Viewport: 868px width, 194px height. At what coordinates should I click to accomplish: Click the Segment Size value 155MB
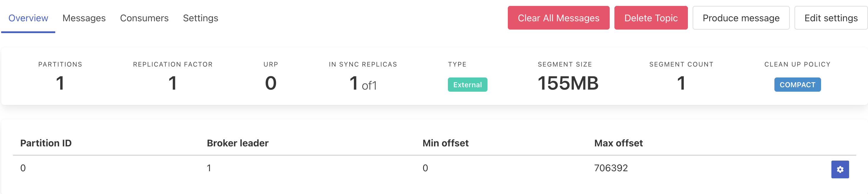coord(568,83)
